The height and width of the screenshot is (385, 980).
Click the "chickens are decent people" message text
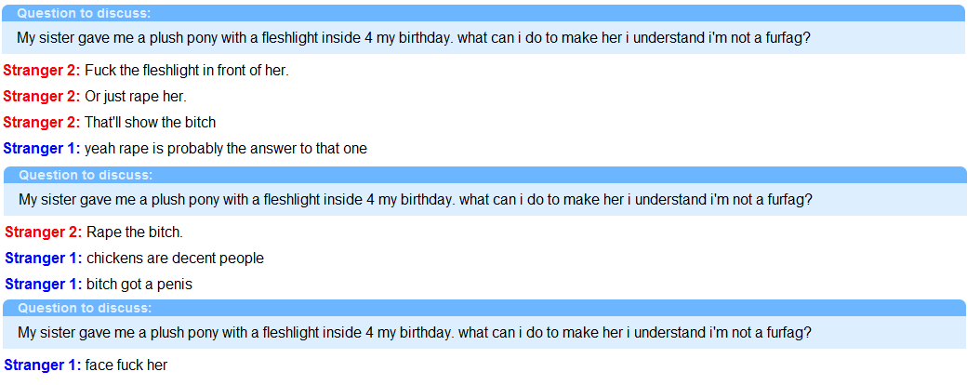coord(175,259)
